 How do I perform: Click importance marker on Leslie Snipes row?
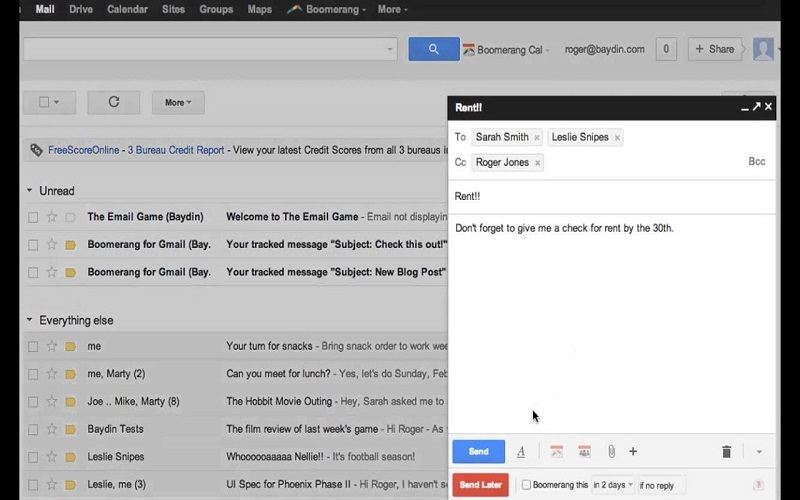pos(70,457)
